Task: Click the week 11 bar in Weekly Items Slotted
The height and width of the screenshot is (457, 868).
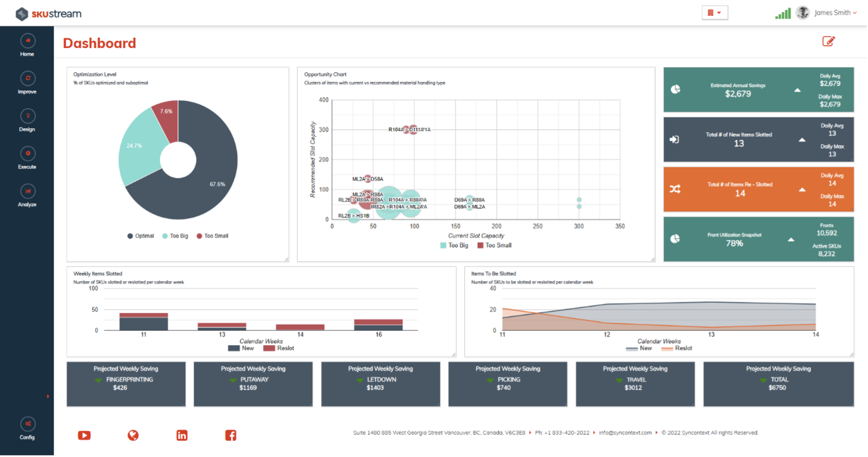Action: point(144,322)
